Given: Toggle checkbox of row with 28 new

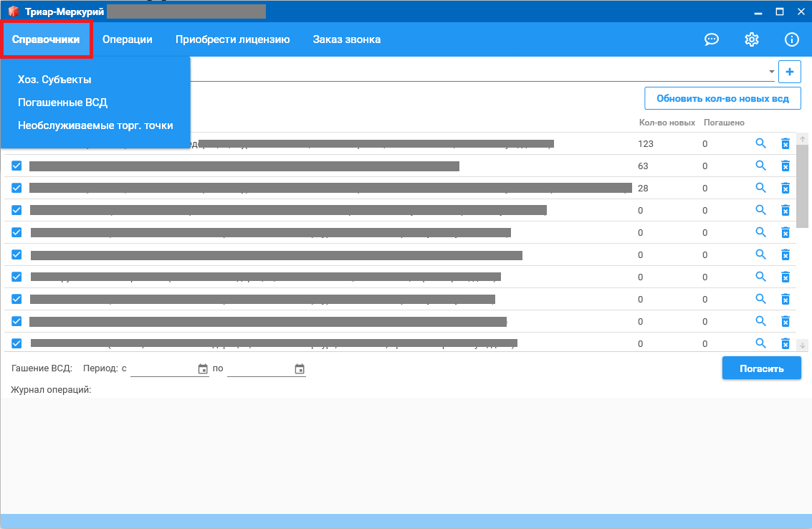Looking at the screenshot, I should tap(16, 188).
